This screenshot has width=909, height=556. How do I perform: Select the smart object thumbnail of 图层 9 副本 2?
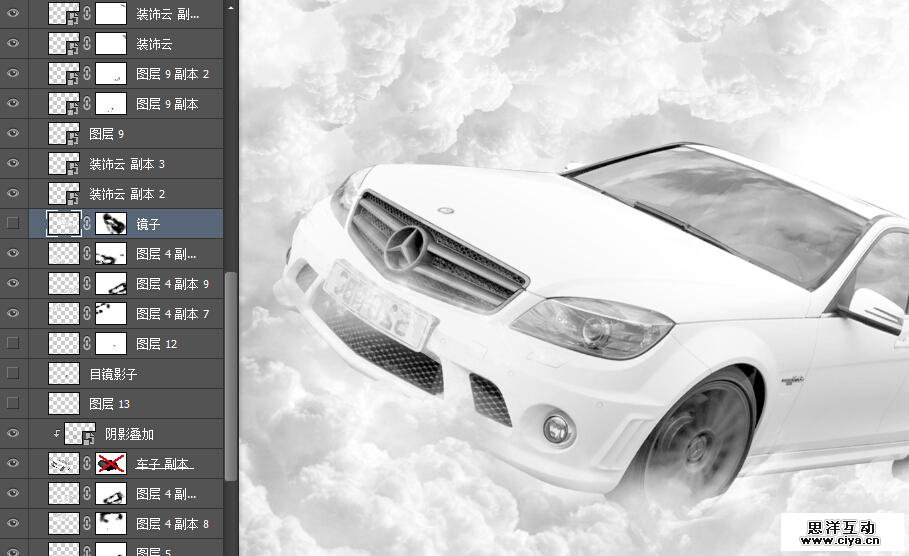point(64,74)
